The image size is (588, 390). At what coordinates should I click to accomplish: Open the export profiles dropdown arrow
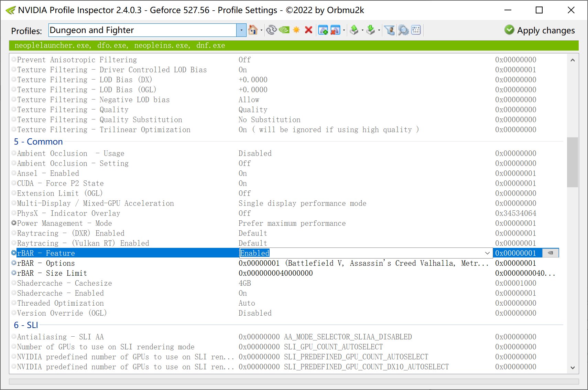pyautogui.click(x=362, y=30)
